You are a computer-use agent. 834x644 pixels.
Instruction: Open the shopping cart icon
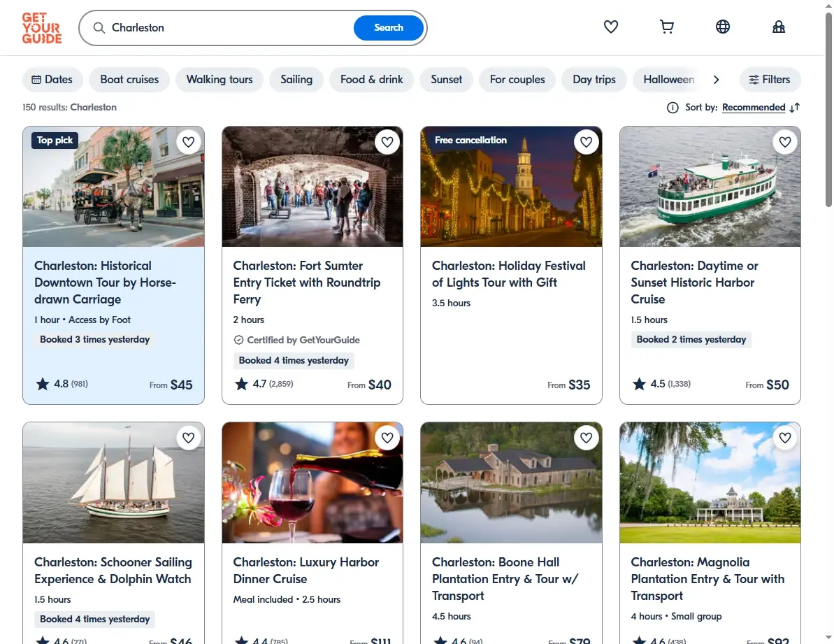[x=666, y=27]
